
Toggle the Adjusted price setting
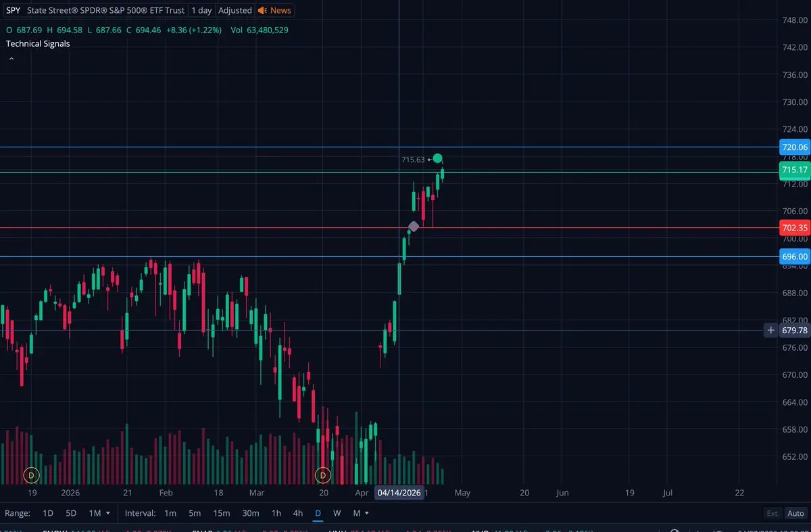[235, 10]
